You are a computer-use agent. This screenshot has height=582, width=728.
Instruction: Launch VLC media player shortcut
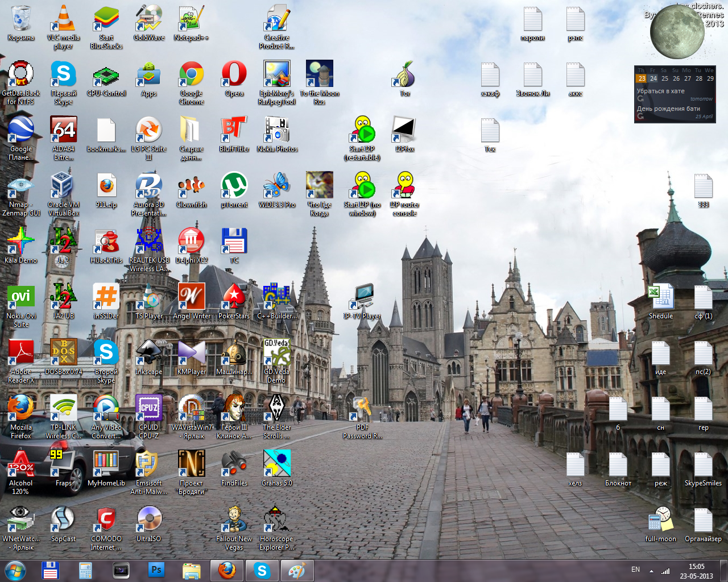tap(63, 27)
